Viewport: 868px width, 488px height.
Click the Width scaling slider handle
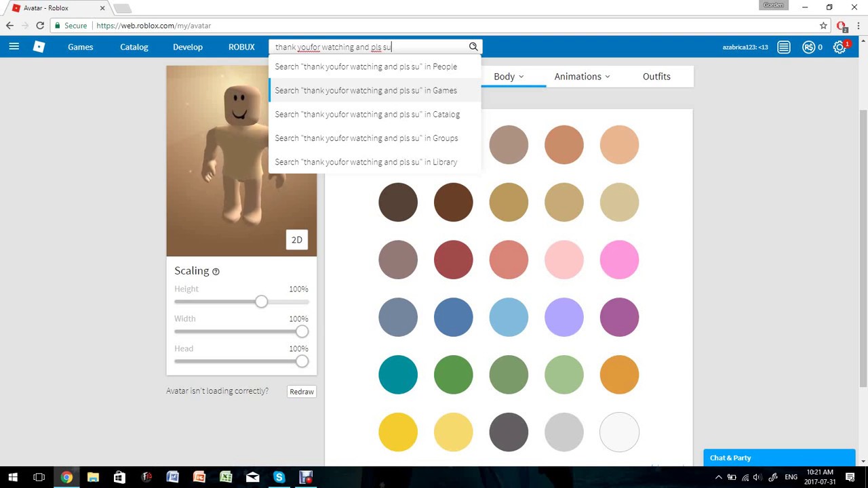(x=302, y=331)
